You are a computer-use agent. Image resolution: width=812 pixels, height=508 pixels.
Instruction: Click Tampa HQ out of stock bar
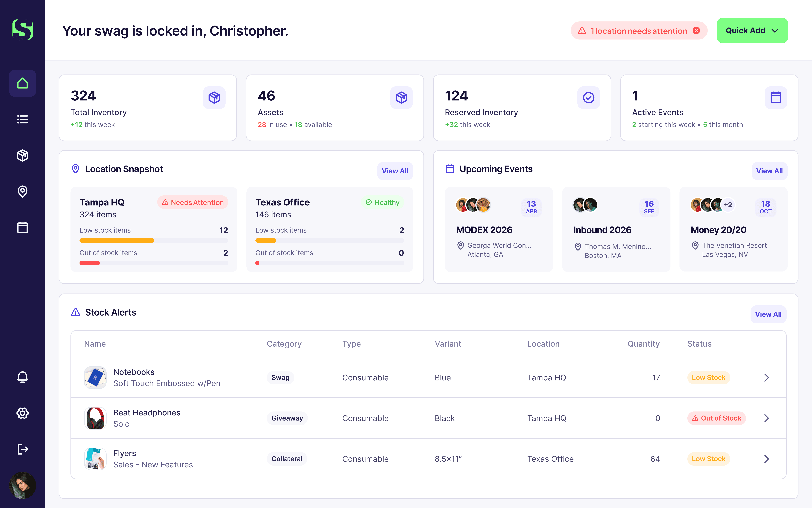154,263
